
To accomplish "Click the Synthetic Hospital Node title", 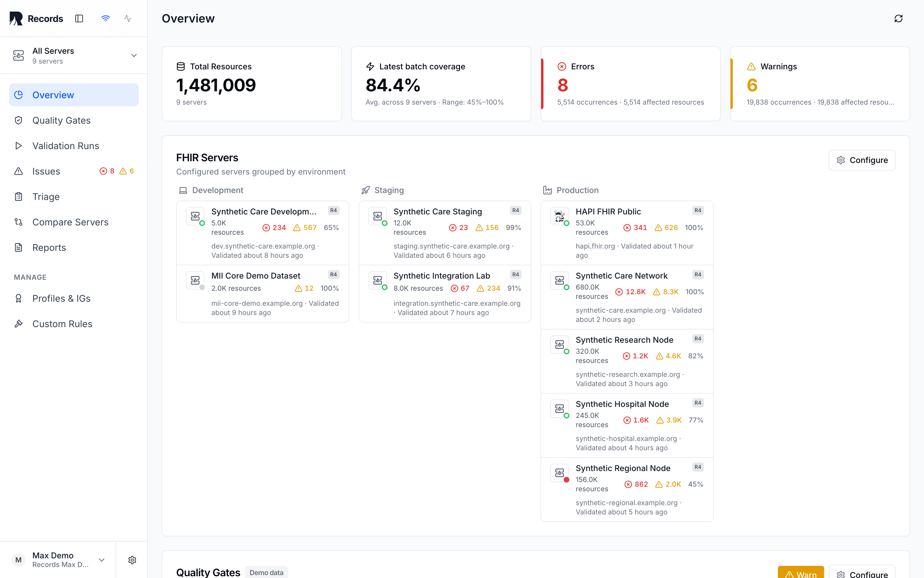I will pyautogui.click(x=622, y=404).
